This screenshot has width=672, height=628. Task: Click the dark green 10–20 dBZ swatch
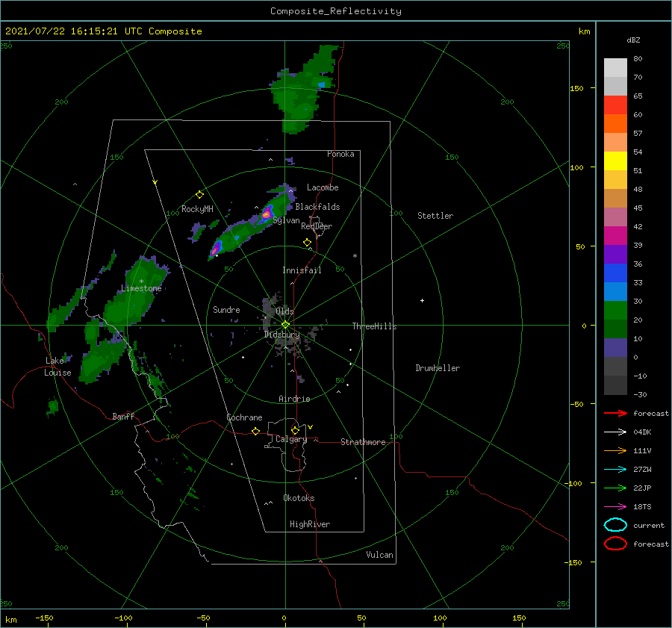click(615, 329)
